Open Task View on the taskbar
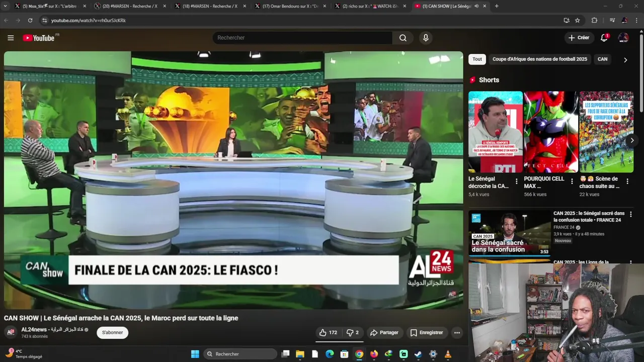Image resolution: width=644 pixels, height=362 pixels. click(285, 354)
